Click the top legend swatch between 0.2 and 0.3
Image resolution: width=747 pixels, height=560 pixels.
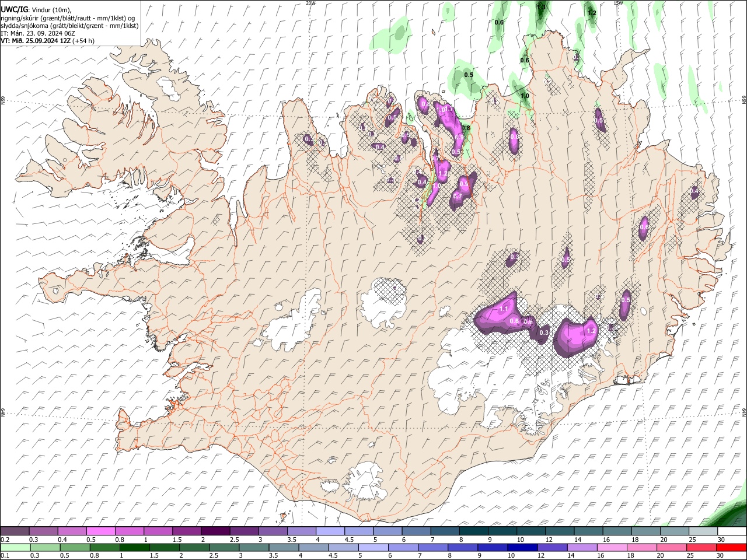pyautogui.click(x=15, y=531)
